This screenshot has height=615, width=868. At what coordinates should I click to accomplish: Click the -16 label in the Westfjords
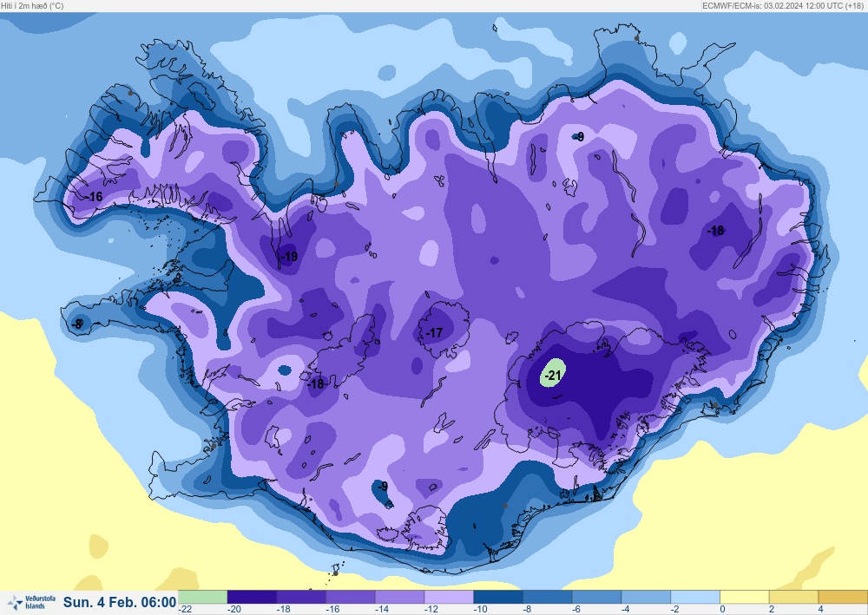pos(94,196)
